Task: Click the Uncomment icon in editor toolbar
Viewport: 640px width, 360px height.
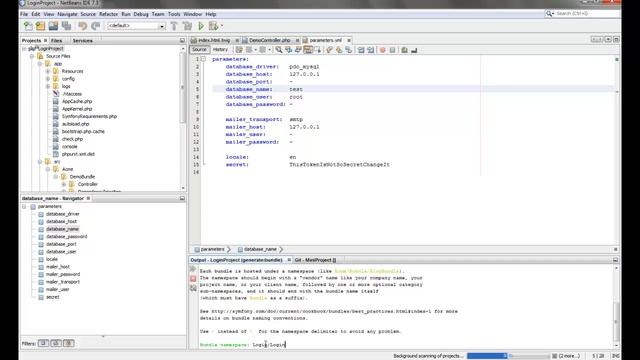Action: pos(414,50)
